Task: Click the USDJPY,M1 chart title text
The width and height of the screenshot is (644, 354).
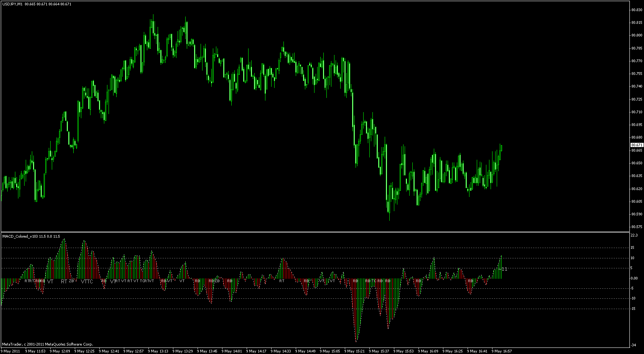Action: pyautogui.click(x=12, y=4)
